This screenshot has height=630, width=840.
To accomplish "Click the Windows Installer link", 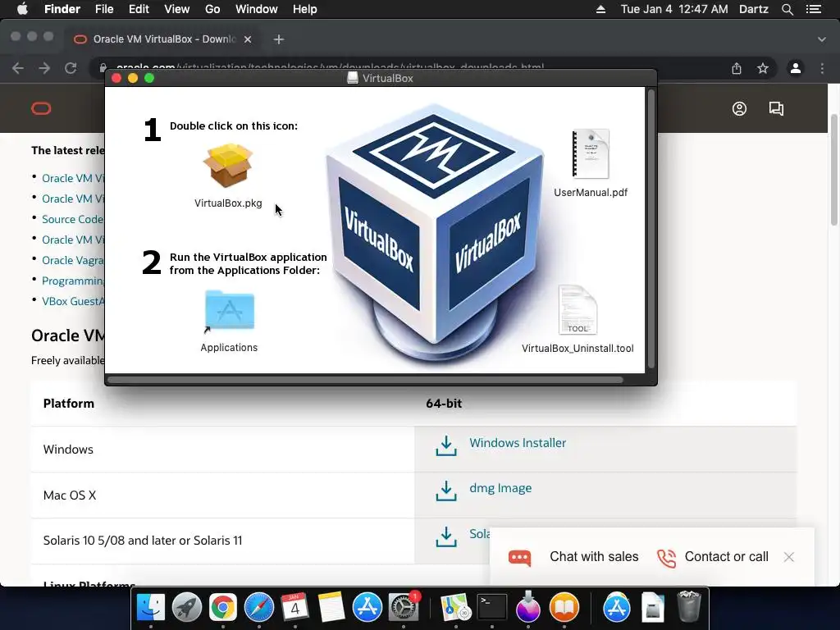I will (x=518, y=443).
